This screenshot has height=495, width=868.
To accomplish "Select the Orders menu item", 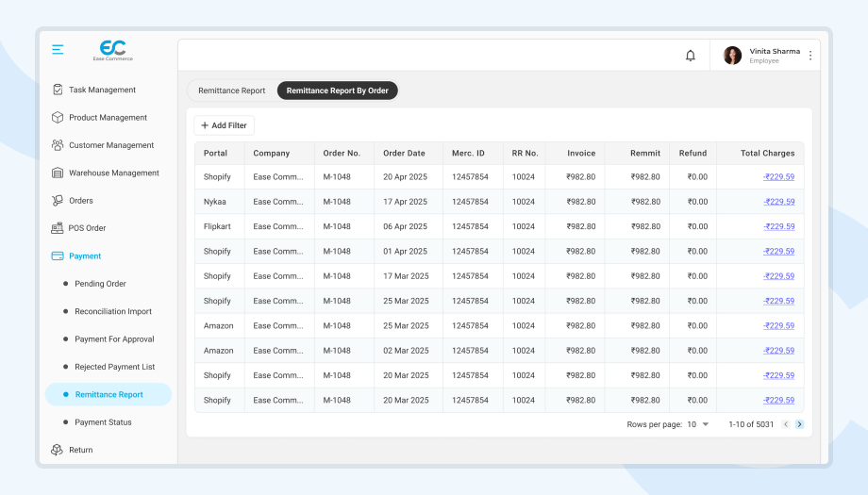I will click(x=81, y=200).
